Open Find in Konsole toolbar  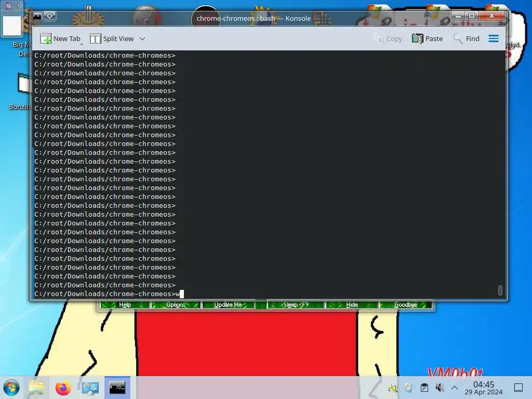(x=466, y=38)
